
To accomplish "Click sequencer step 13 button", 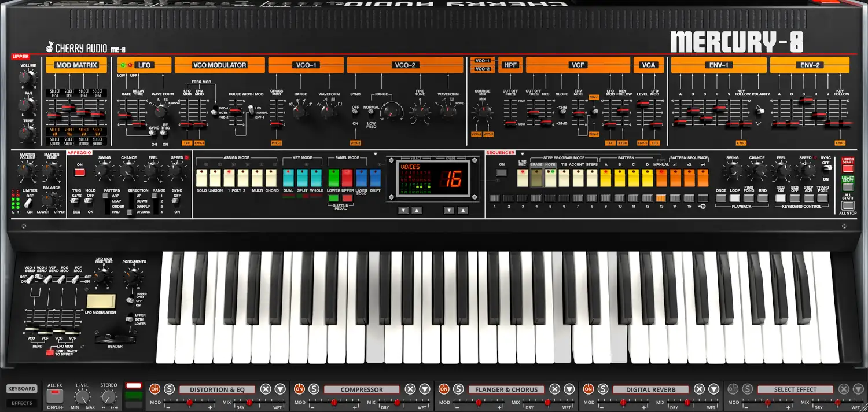I will click(661, 198).
